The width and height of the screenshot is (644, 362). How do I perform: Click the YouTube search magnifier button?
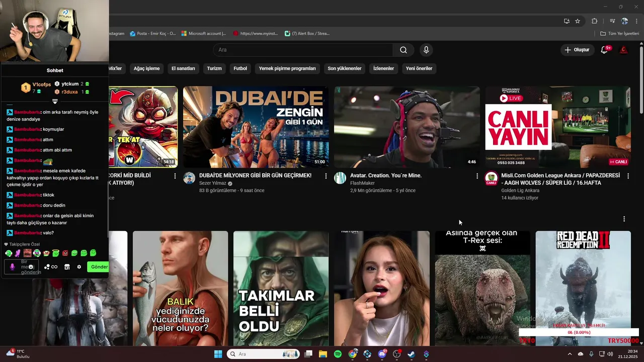pyautogui.click(x=404, y=50)
